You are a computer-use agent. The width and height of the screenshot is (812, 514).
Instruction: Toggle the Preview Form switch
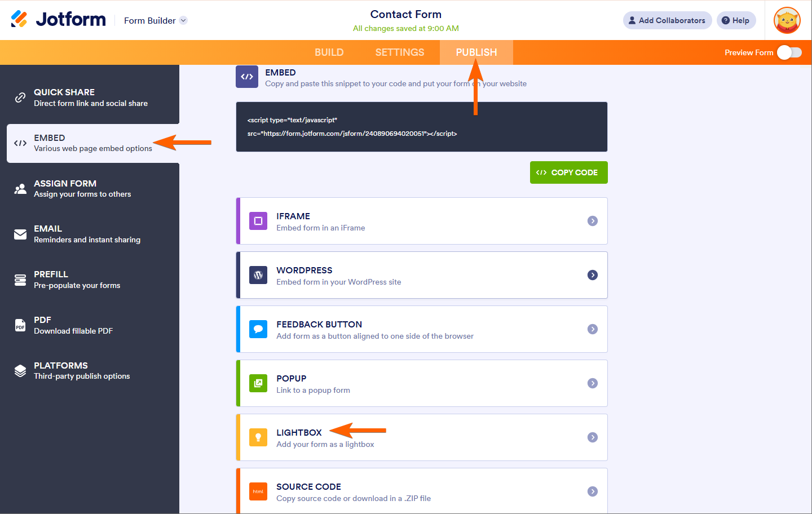point(789,52)
